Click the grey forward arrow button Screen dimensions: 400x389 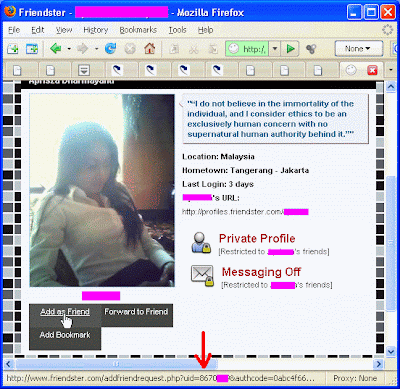click(x=82, y=49)
